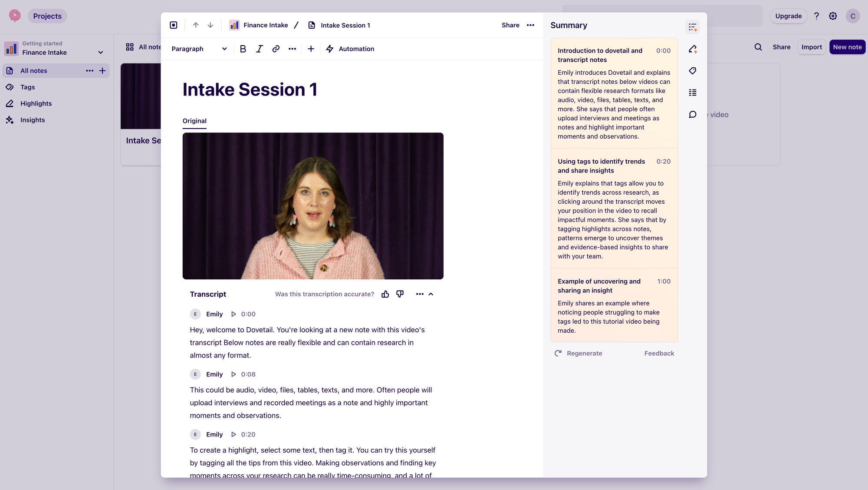Image resolution: width=868 pixels, height=490 pixels.
Task: Collapse the transcript section chevron
Action: pos(432,294)
